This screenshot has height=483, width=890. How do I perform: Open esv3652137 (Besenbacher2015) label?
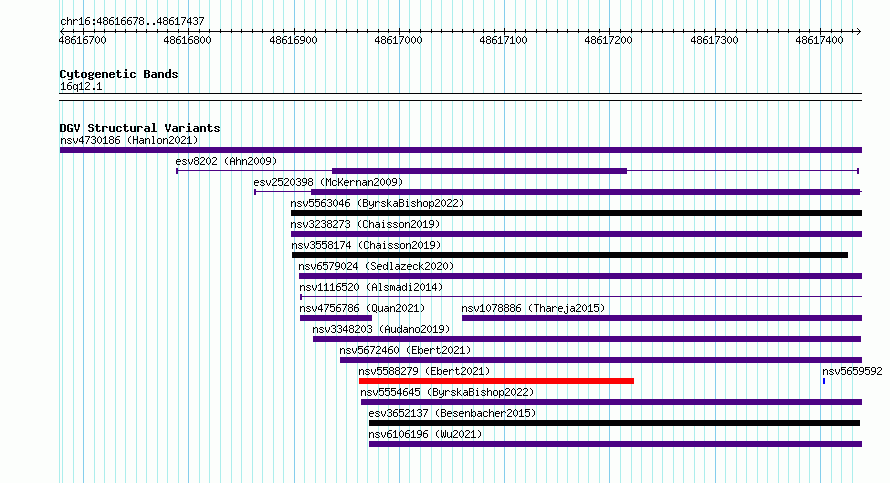pos(452,413)
